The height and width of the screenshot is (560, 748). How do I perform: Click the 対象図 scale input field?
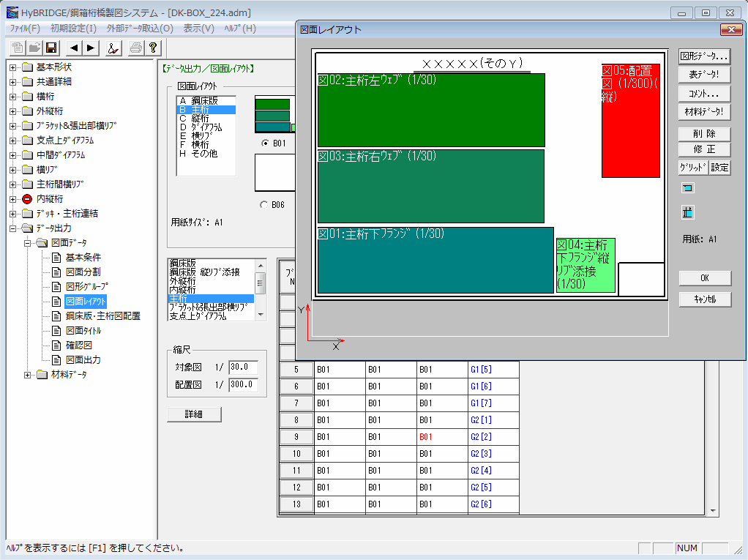[x=242, y=367]
